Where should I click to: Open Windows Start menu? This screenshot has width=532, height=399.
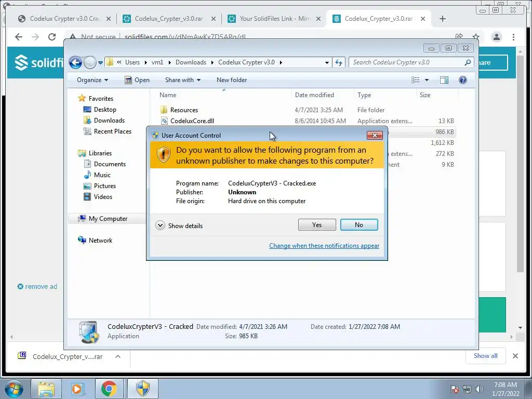pyautogui.click(x=14, y=389)
